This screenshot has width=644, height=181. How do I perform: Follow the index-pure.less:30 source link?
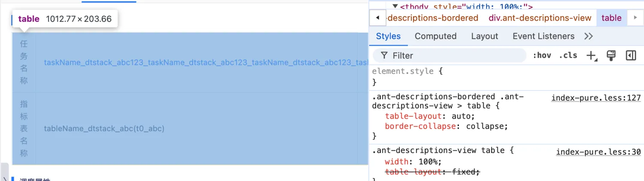pyautogui.click(x=598, y=152)
